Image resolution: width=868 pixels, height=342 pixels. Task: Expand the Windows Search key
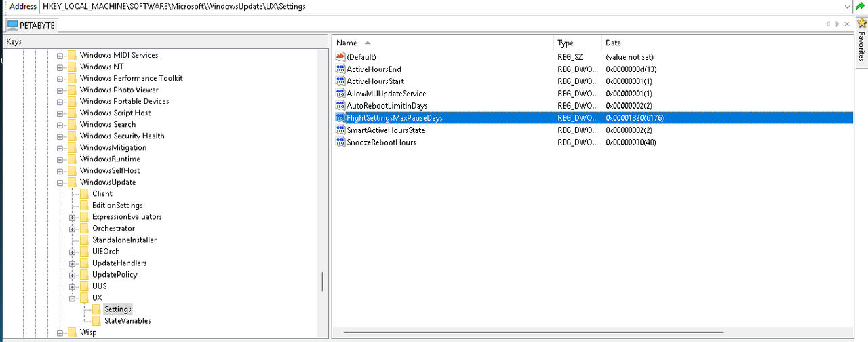[60, 125]
